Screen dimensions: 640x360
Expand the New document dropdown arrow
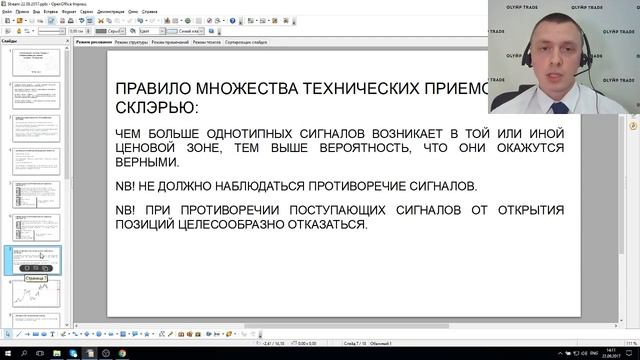[x=13, y=20]
